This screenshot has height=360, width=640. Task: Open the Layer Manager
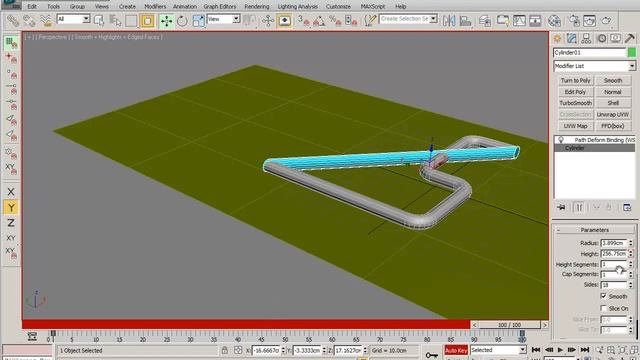pyautogui.click(x=484, y=20)
